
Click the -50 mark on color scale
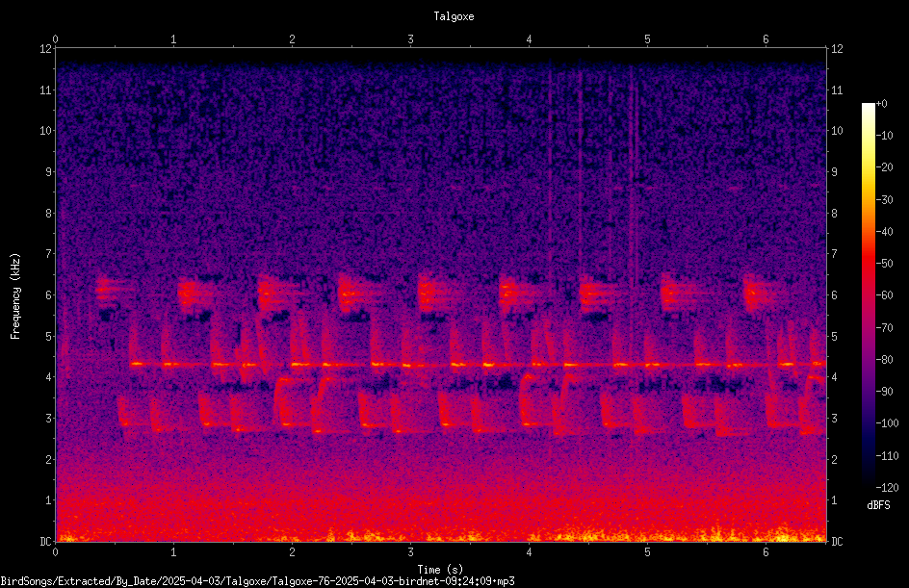tap(884, 264)
